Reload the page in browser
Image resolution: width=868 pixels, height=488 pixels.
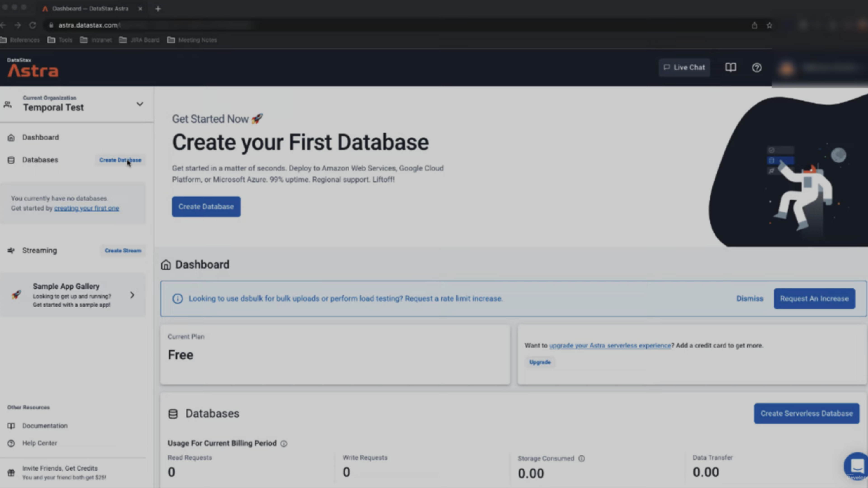[32, 25]
